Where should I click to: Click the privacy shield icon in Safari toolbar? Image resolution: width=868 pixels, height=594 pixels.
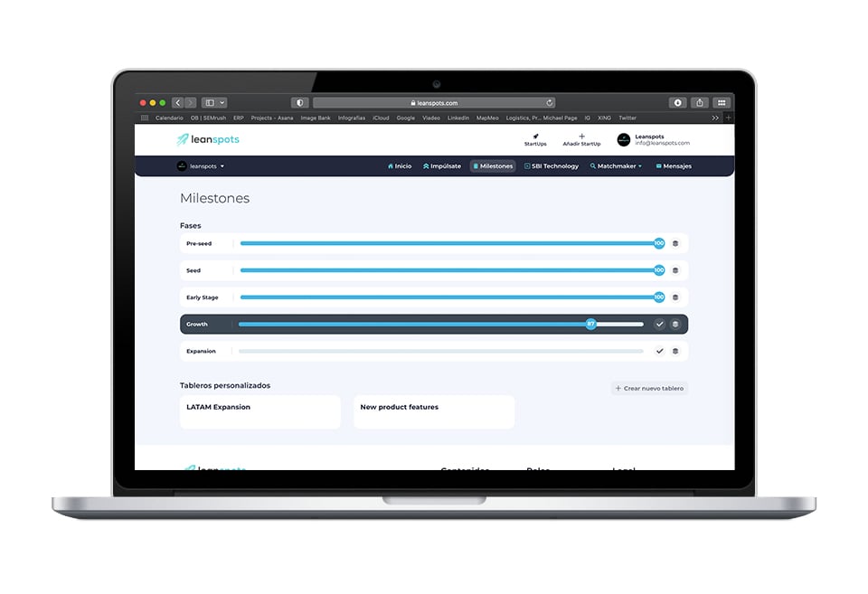tap(299, 103)
